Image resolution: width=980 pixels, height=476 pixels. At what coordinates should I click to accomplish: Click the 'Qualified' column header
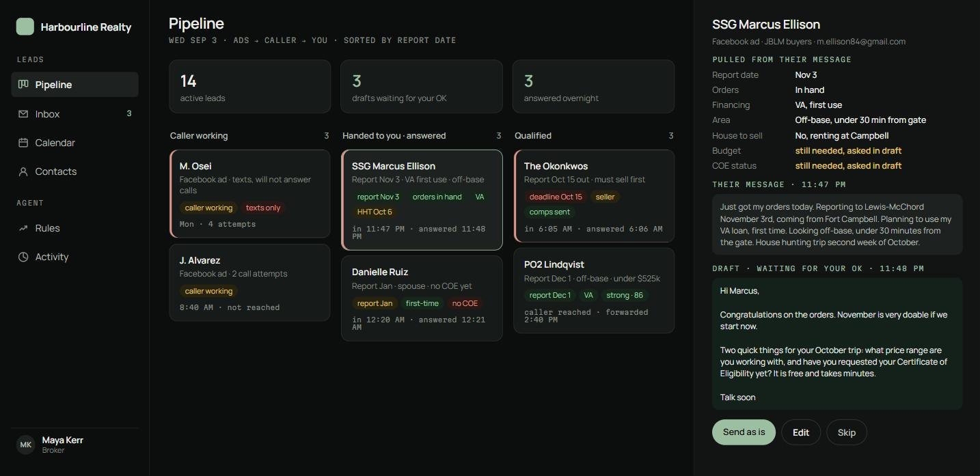click(533, 135)
